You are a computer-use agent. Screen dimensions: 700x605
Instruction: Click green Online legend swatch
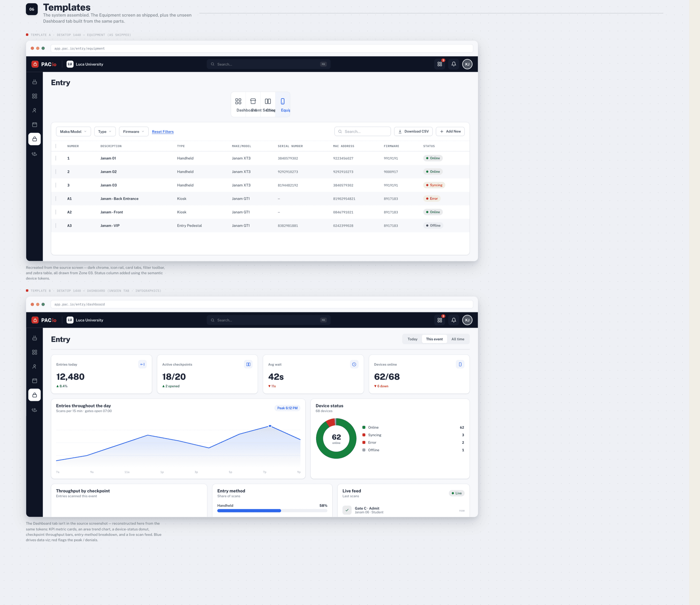pyautogui.click(x=364, y=427)
